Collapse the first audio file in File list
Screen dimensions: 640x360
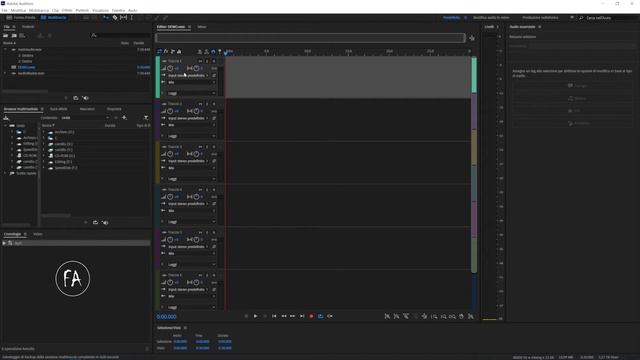(x=5, y=49)
